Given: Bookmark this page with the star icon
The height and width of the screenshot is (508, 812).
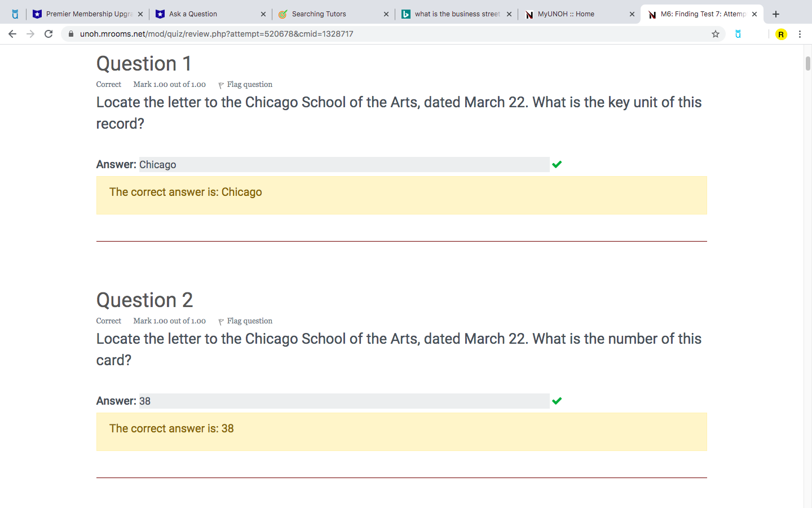Looking at the screenshot, I should pos(716,34).
